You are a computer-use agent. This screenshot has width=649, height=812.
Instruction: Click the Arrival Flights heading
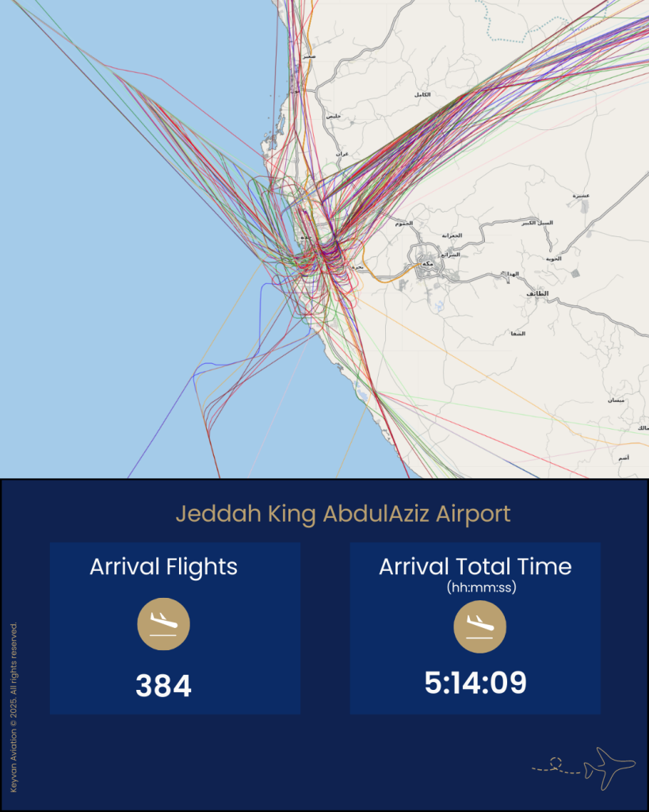163,567
